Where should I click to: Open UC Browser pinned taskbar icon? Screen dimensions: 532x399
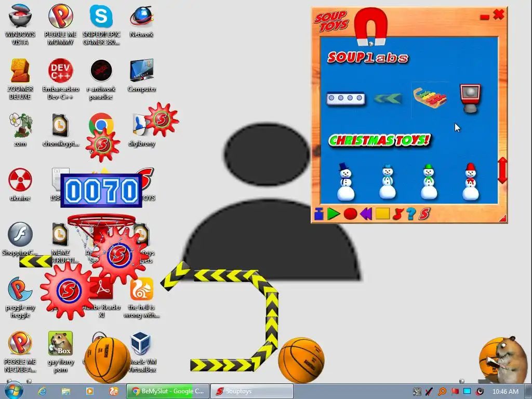114,391
